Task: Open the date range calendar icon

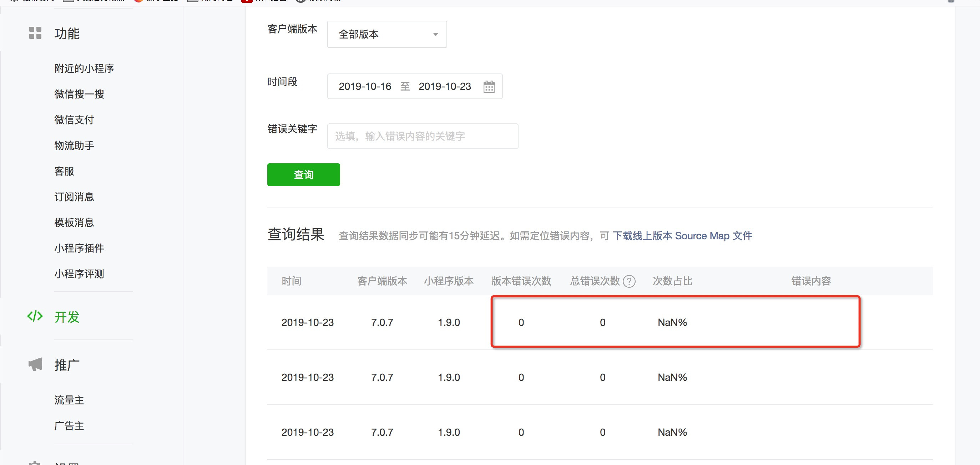Action: coord(489,87)
